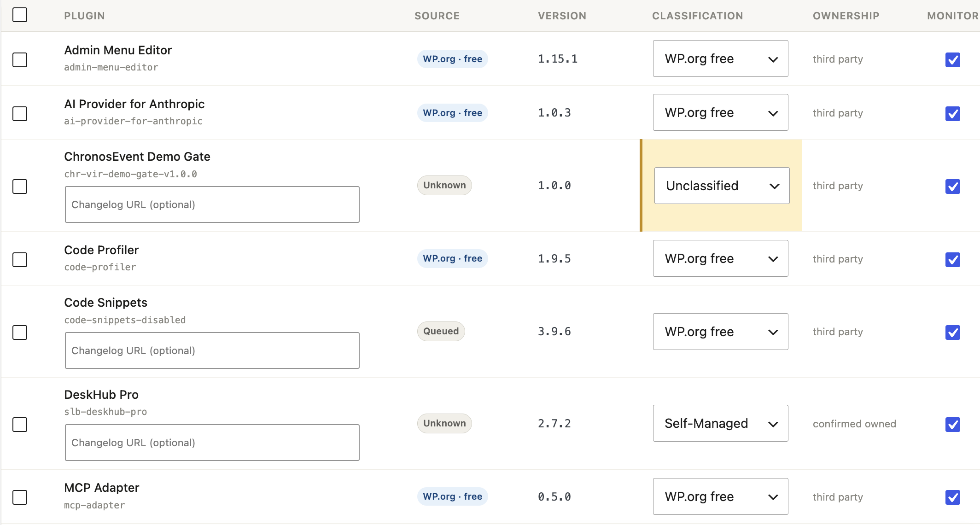Click version 0.5.0 cell
This screenshot has height=525, width=980.
tap(554, 497)
